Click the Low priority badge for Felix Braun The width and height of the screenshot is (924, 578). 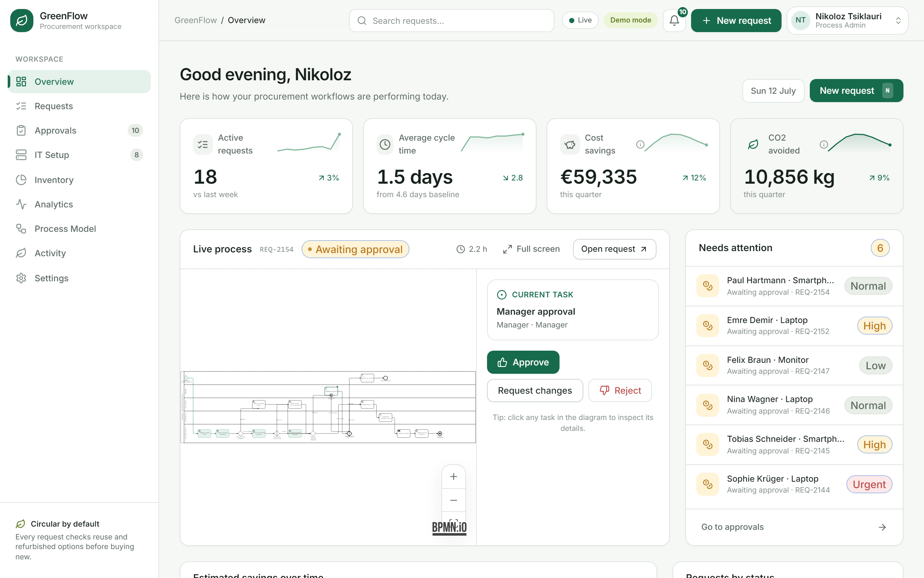[x=875, y=365]
